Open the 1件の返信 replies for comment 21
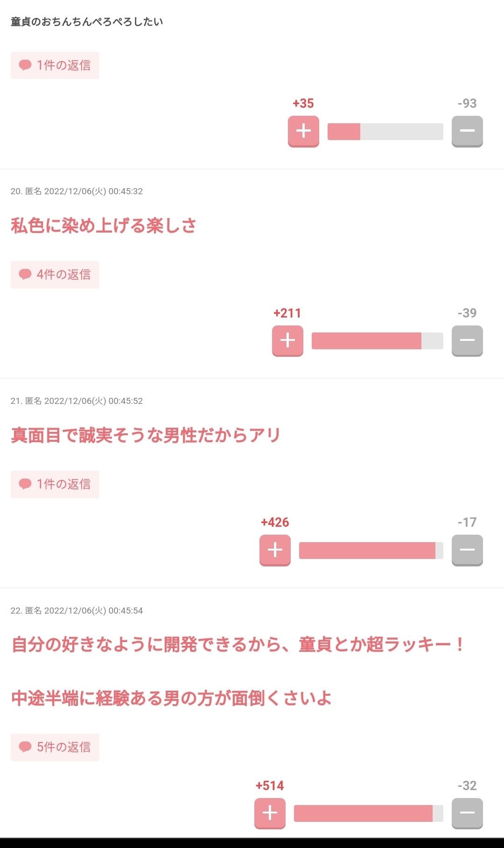Screen dimensions: 504x848 [55, 484]
